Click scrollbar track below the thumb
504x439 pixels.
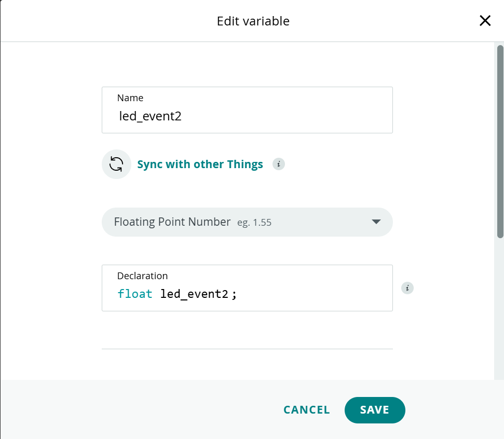point(500,311)
